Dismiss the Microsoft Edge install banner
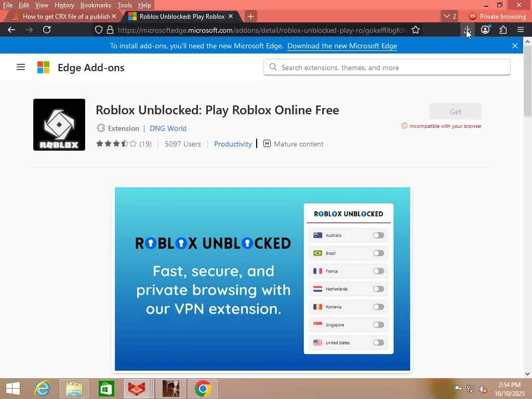532x399 pixels. pyautogui.click(x=515, y=46)
